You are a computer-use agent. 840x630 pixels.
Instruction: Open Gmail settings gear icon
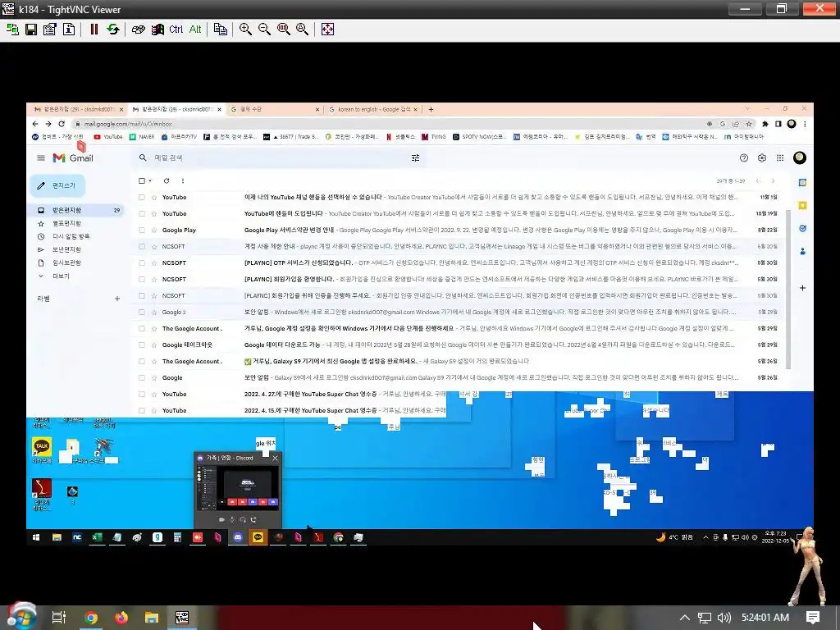click(x=762, y=157)
